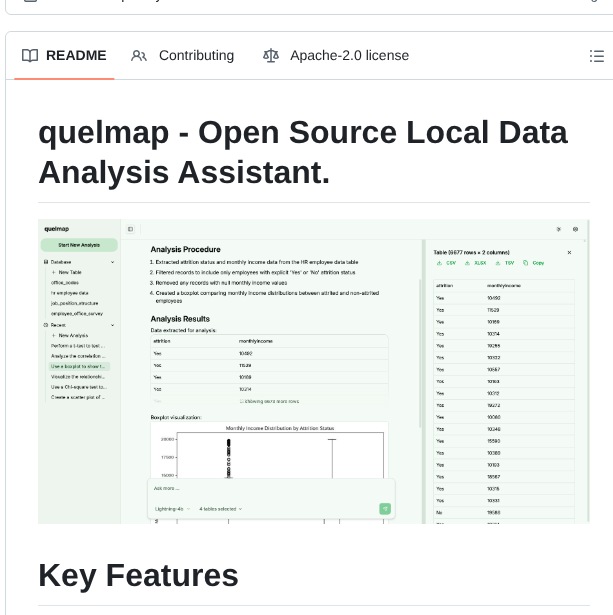The image size is (613, 615).
Task: Open the README tab
Action: click(64, 56)
